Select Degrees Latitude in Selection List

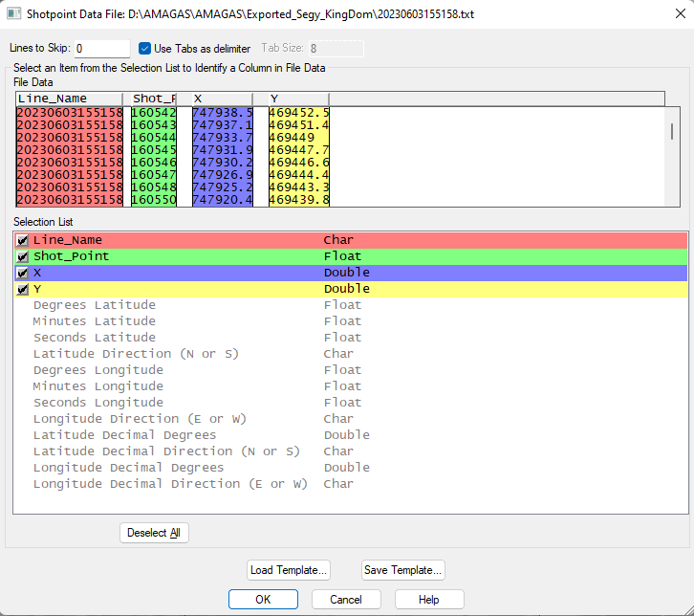coord(94,305)
